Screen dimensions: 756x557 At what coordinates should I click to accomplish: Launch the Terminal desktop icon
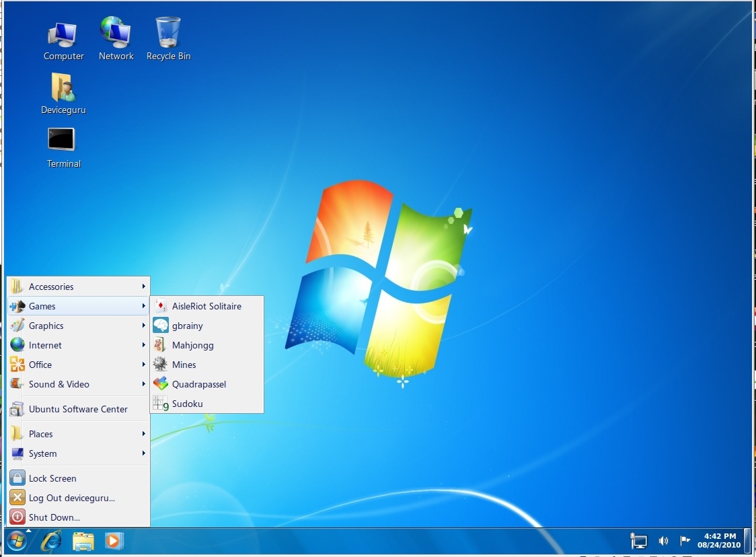(x=63, y=147)
